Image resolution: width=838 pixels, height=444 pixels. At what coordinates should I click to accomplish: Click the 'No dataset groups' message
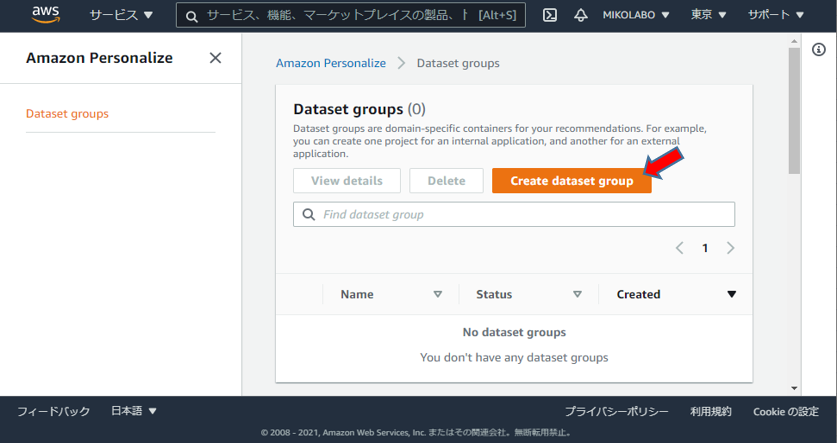click(514, 332)
